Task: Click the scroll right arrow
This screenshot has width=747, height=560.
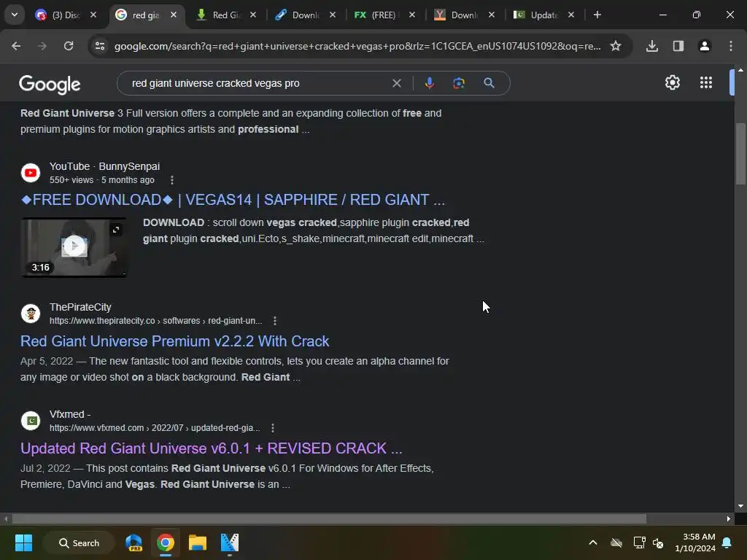Action: [729, 518]
